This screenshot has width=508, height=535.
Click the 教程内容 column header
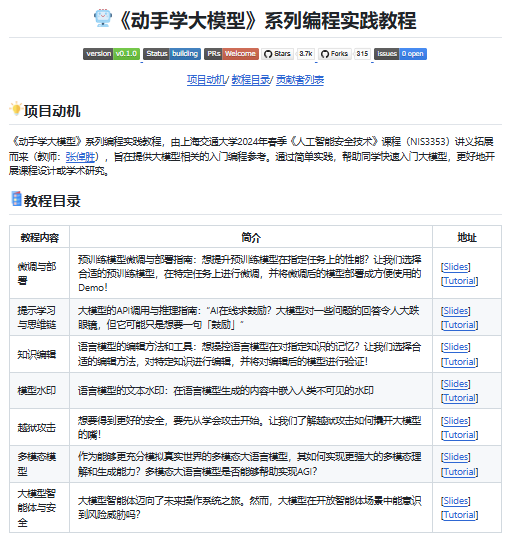(40, 237)
